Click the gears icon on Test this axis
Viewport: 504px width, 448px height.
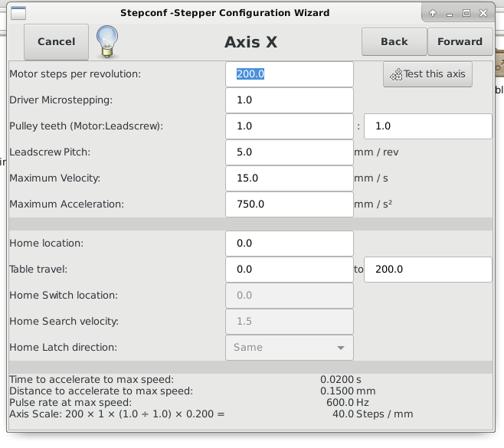(396, 74)
